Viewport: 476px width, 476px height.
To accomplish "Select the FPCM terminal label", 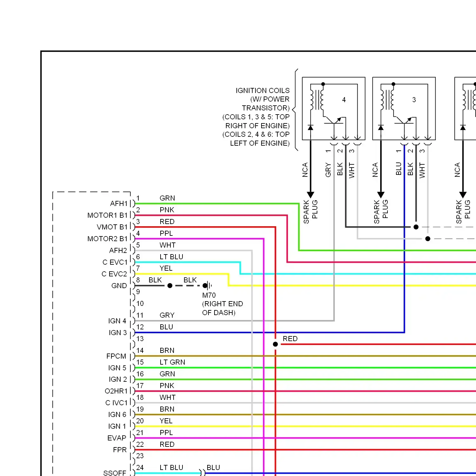I will coord(116,356).
